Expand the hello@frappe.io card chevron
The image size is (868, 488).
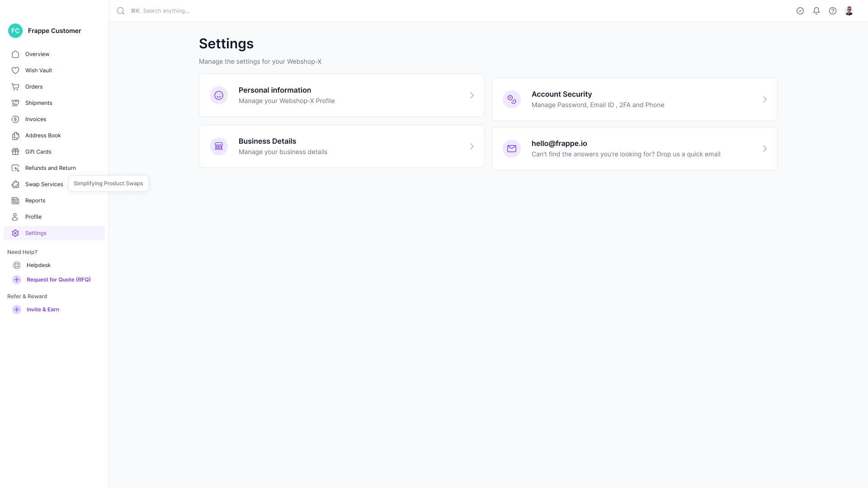[x=764, y=149]
